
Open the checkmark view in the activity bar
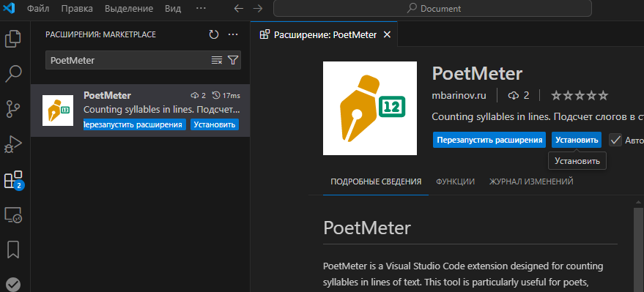click(x=12, y=284)
